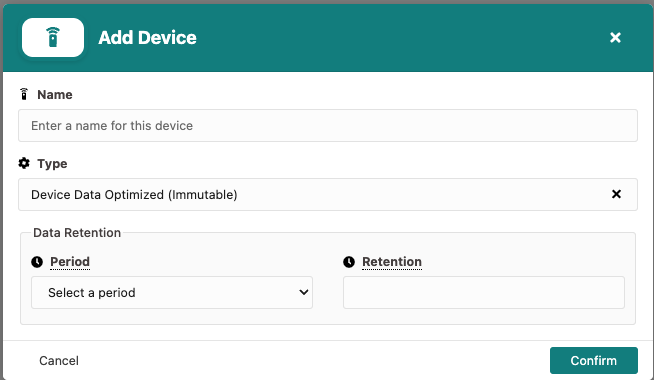Focus the Retention value input field
654x380 pixels.
(484, 292)
